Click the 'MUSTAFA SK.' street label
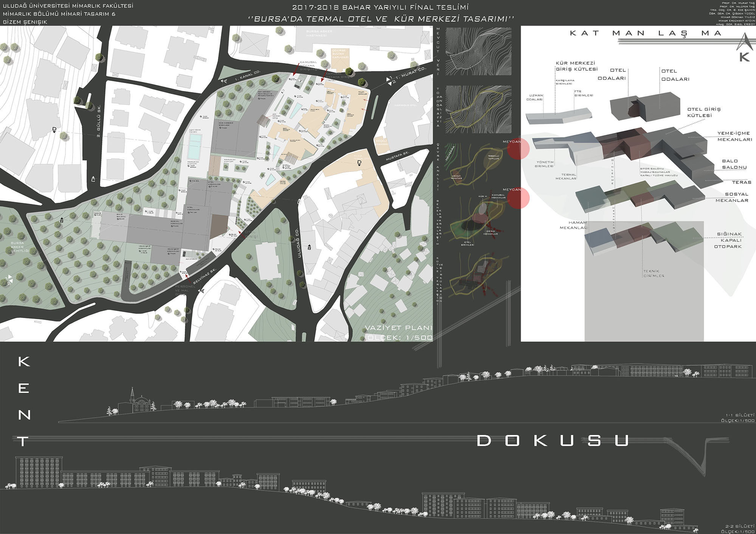The image size is (756, 534). click(x=398, y=156)
